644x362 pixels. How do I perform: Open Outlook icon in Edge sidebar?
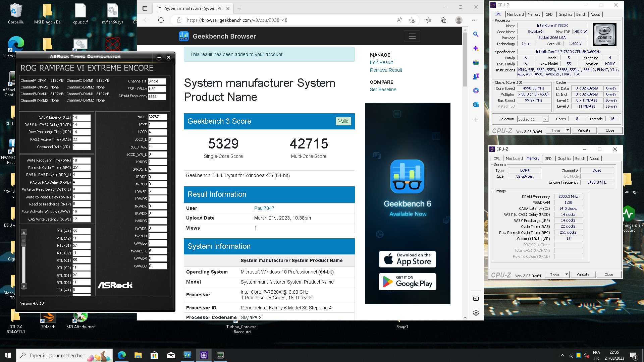click(476, 105)
